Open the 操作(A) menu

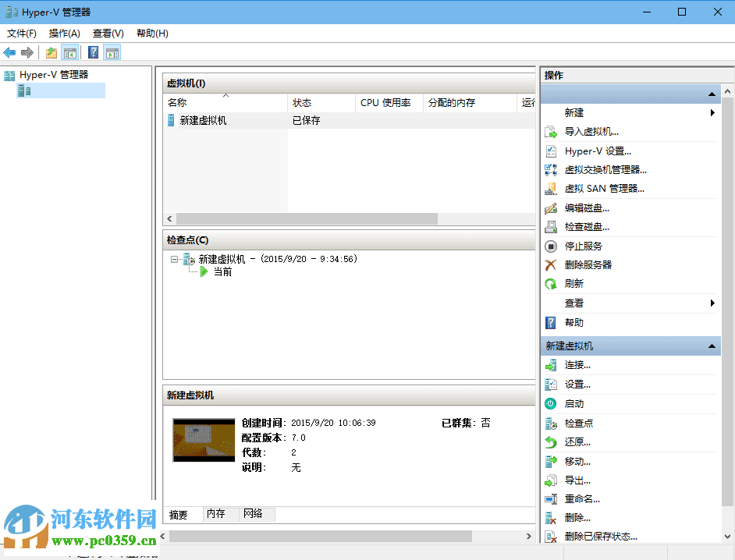click(66, 34)
